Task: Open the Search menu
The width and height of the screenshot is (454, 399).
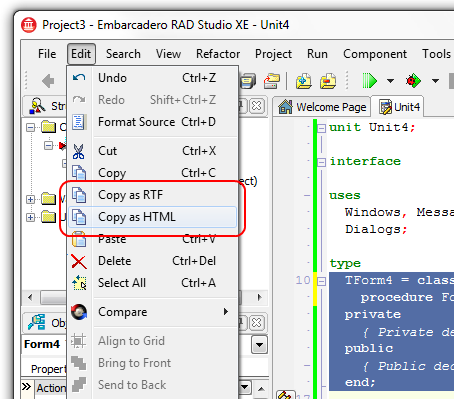Action: coord(123,54)
